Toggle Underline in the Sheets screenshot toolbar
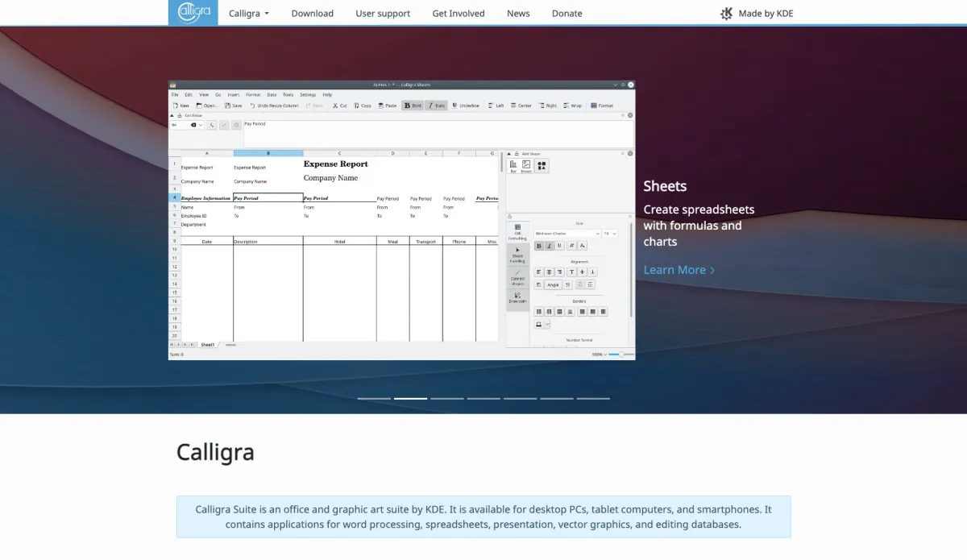Image resolution: width=967 pixels, height=560 pixels. 466,106
